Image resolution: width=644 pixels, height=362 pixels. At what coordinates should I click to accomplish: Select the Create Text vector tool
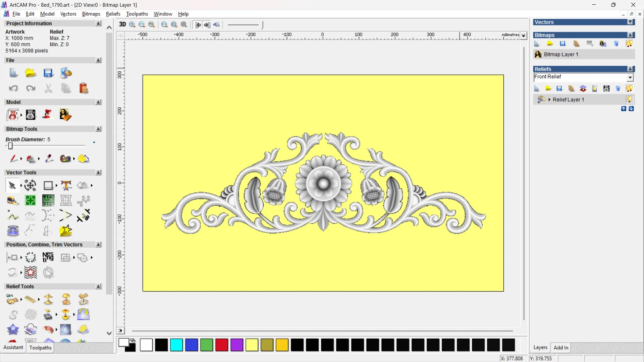66,185
